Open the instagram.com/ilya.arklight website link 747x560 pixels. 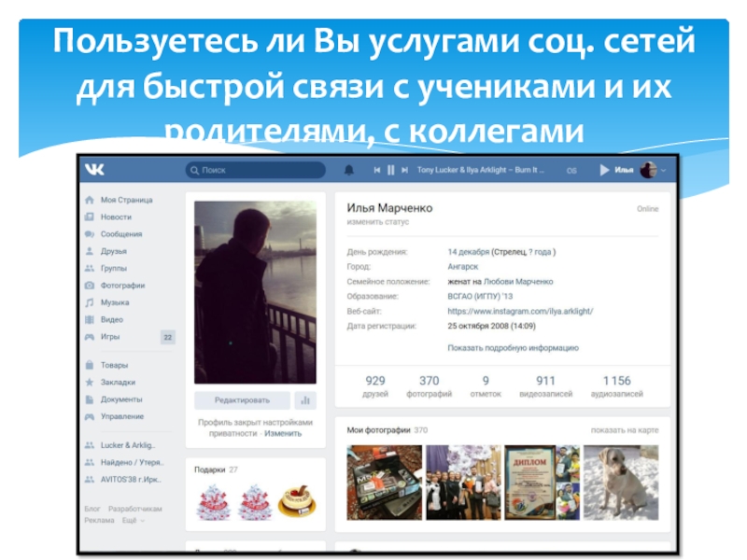[x=520, y=312]
